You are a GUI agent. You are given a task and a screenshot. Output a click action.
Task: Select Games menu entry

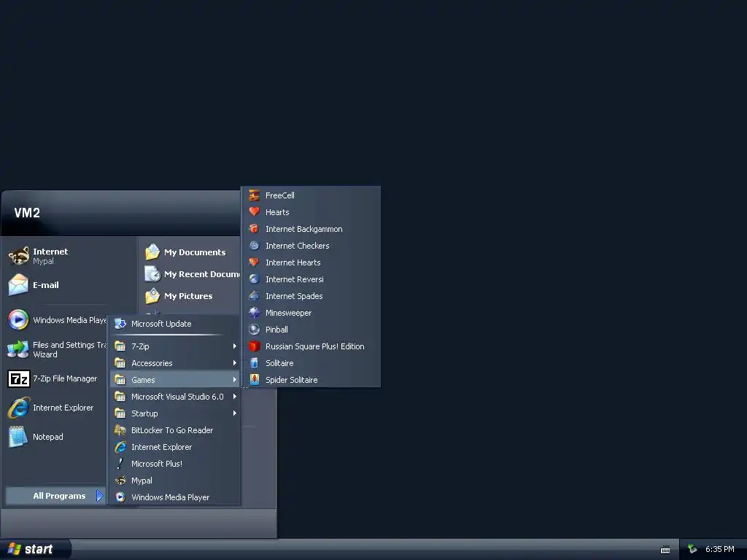pos(175,379)
